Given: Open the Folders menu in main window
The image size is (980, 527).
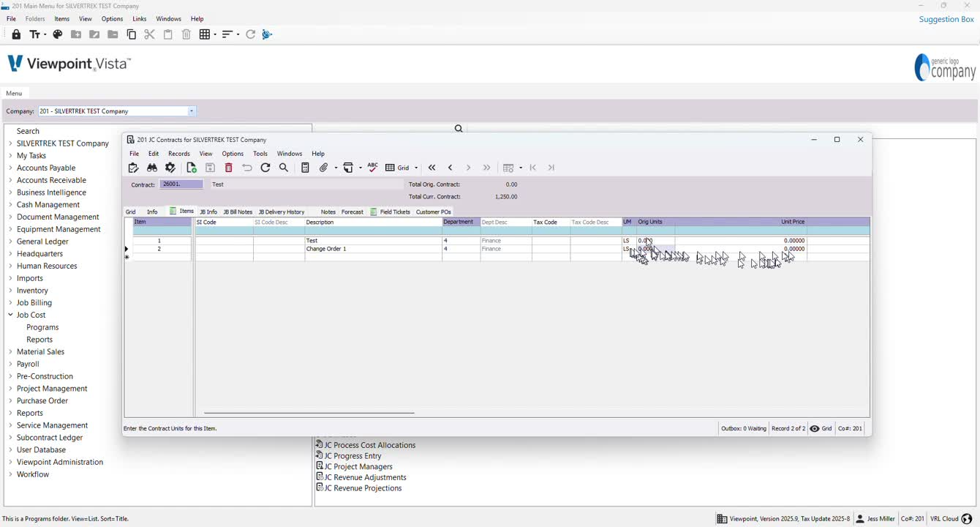Looking at the screenshot, I should coord(35,19).
